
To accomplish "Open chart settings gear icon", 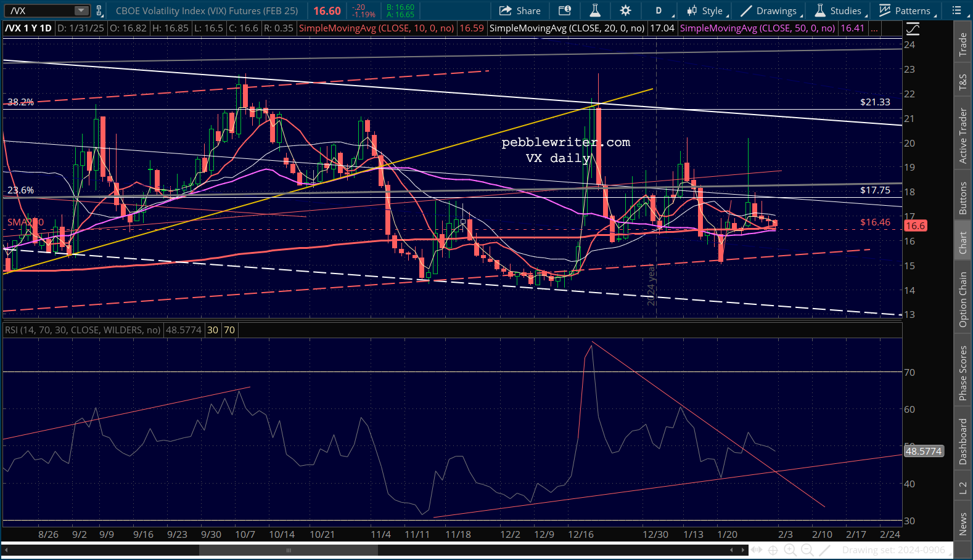I will click(625, 10).
